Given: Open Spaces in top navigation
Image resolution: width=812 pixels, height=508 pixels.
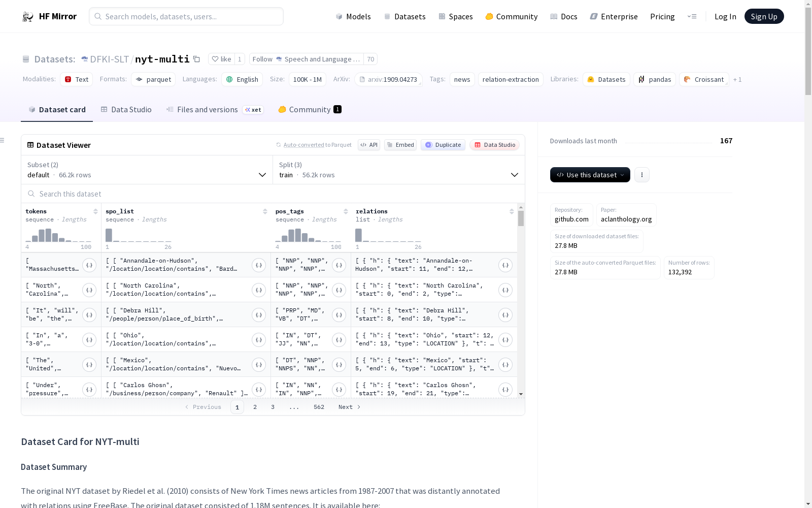Looking at the screenshot, I should pos(456,16).
